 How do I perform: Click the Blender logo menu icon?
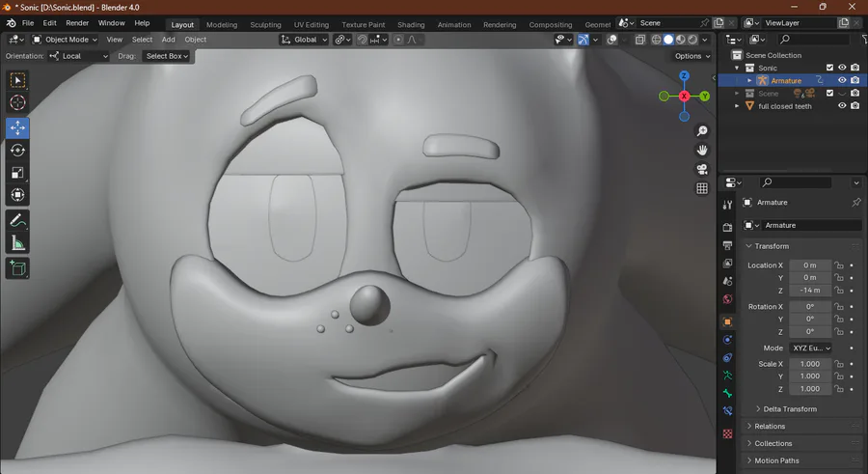pos(11,23)
